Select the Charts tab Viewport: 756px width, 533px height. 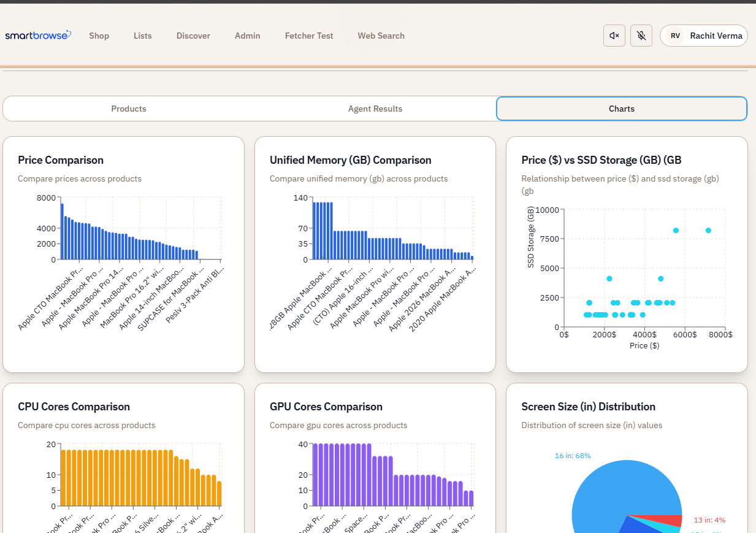point(622,109)
